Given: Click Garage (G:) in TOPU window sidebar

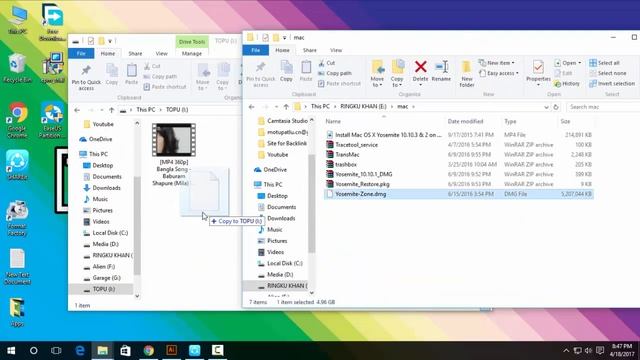Looking at the screenshot, I should pos(102,278).
